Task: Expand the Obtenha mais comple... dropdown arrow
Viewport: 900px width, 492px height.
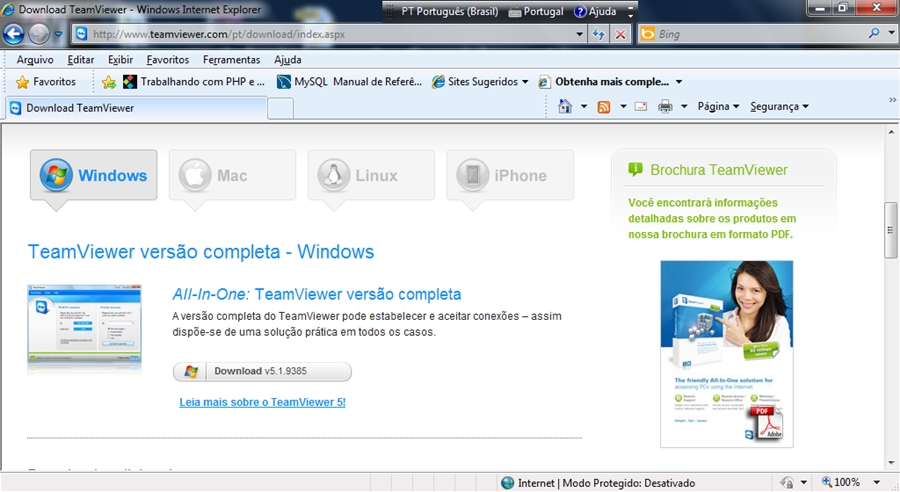Action: 679,82
